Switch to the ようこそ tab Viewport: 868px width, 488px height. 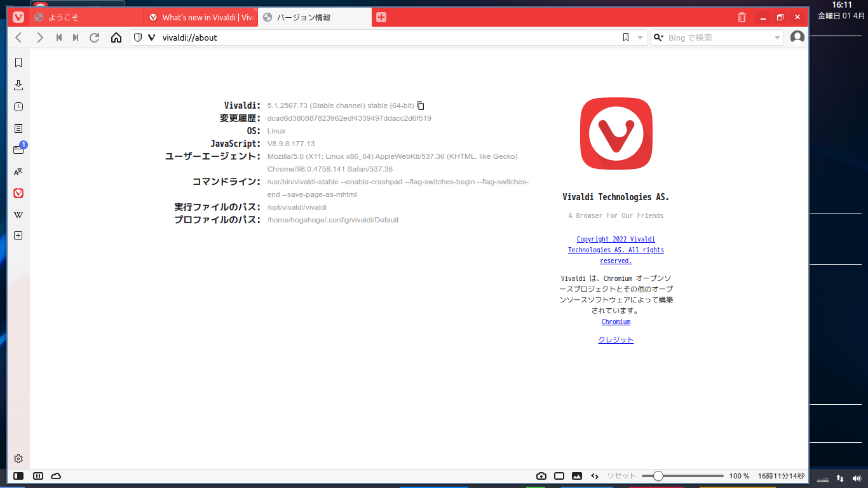[86, 17]
